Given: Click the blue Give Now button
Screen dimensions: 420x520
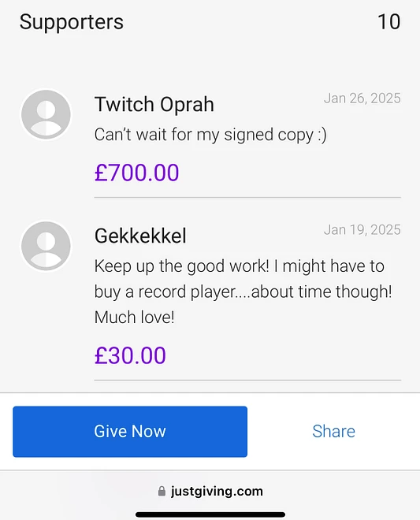Looking at the screenshot, I should 130,432.
